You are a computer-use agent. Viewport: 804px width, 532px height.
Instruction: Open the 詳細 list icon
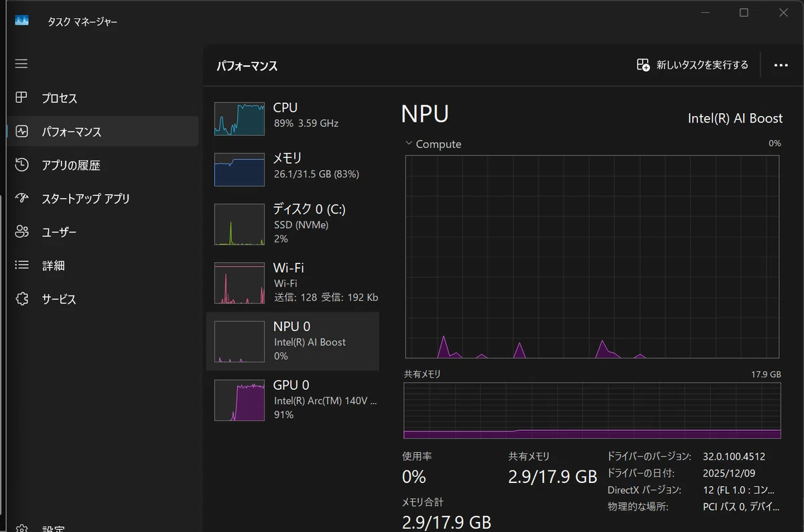pos(21,265)
